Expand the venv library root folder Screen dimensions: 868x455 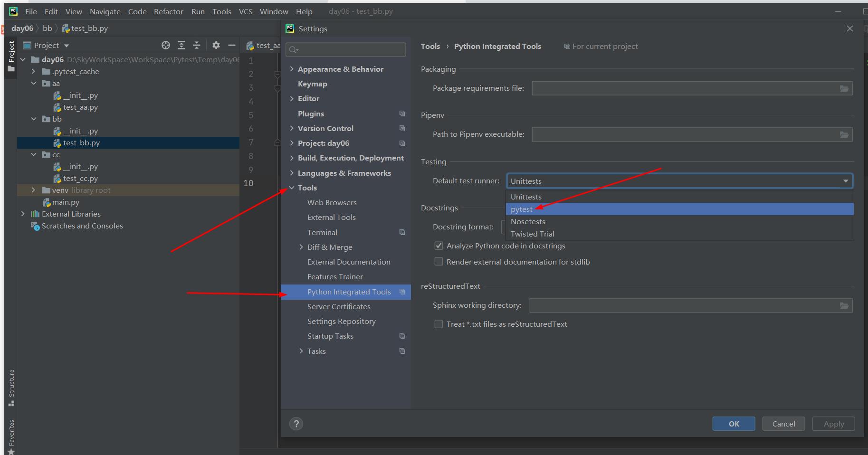point(33,190)
